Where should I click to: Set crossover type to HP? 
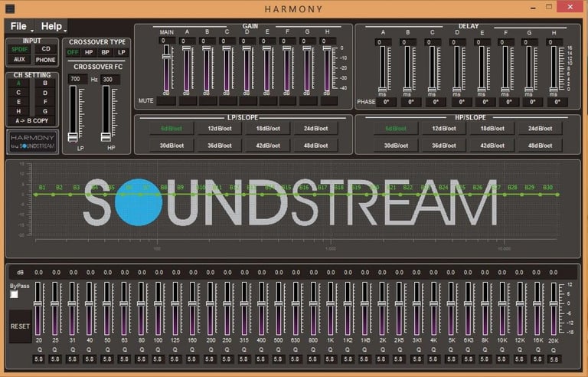tap(89, 52)
